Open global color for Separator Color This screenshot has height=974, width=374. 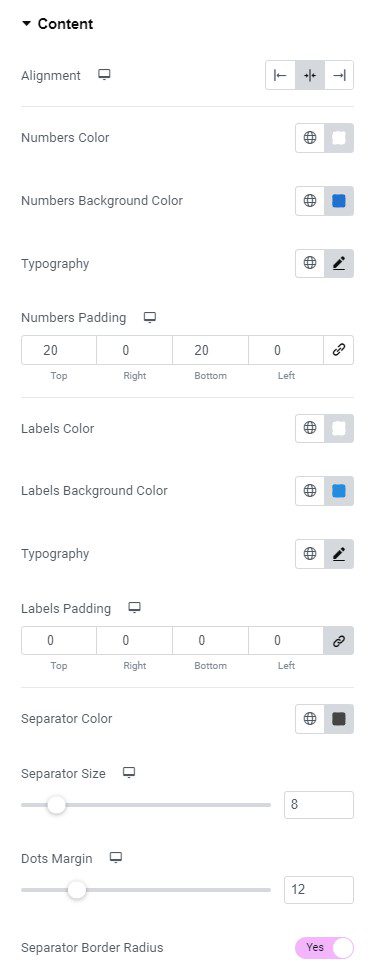click(x=309, y=719)
